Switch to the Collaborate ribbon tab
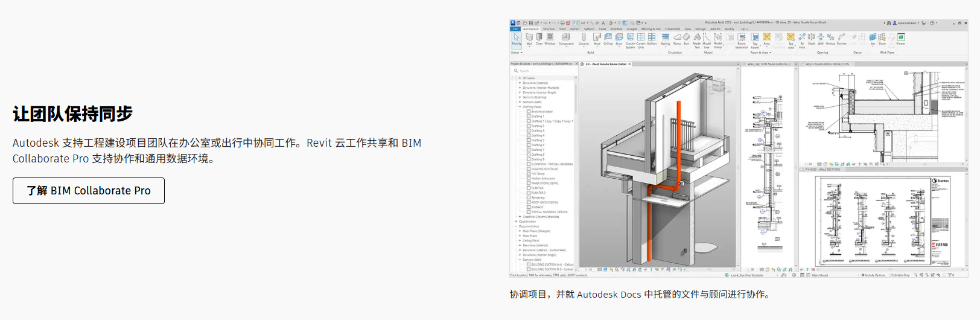 672,29
